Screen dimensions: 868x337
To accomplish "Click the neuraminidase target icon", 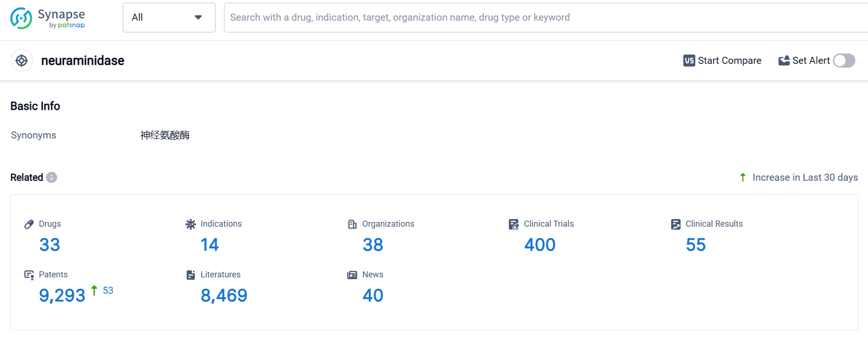I will tap(22, 61).
